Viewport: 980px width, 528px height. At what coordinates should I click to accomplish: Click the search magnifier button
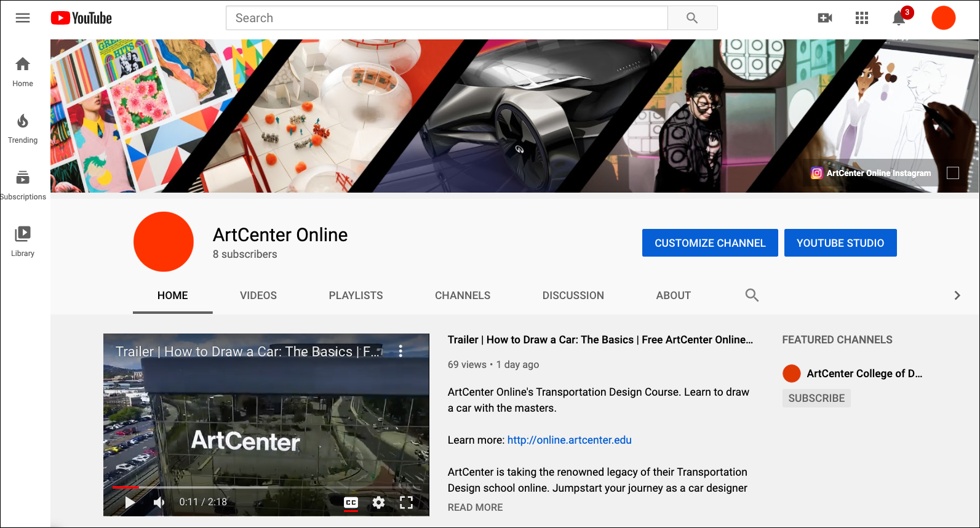tap(692, 18)
